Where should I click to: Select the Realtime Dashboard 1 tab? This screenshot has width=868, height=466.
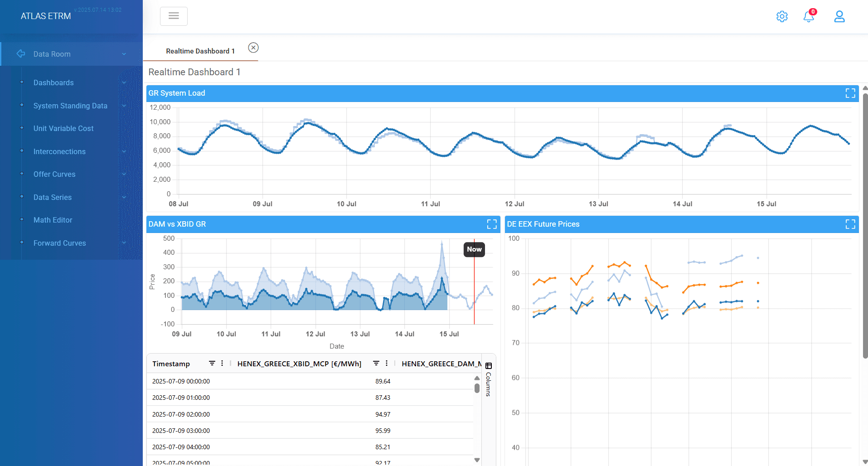(200, 51)
